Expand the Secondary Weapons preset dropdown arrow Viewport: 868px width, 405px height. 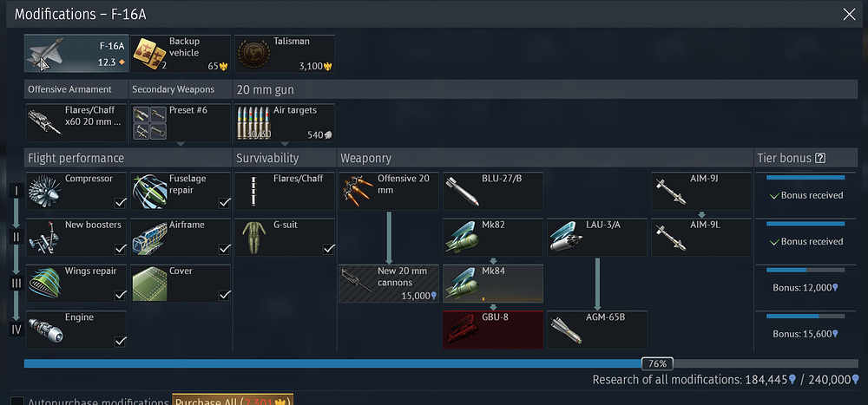181,145
